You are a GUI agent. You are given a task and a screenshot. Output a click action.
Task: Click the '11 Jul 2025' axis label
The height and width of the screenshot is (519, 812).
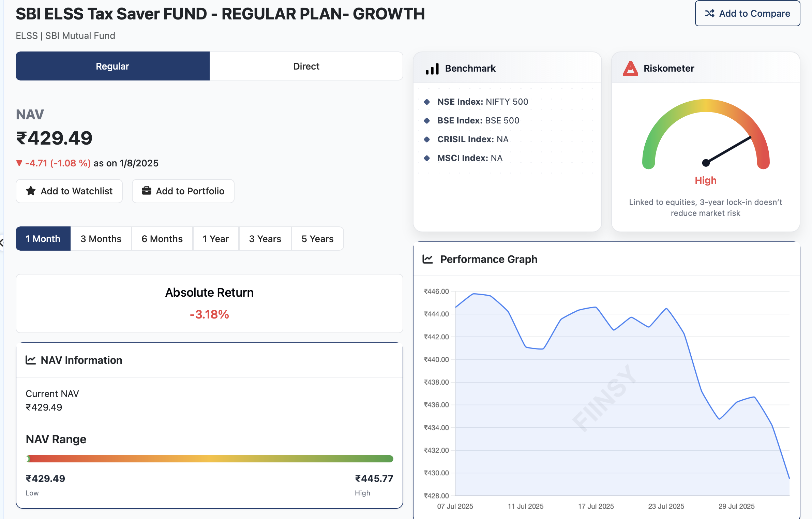coord(526,506)
